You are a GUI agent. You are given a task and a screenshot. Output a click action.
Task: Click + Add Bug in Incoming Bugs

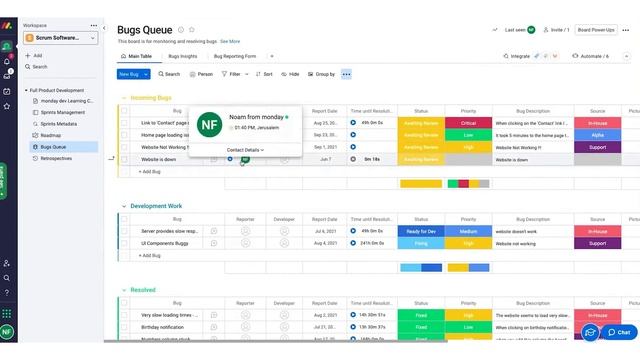click(x=149, y=172)
